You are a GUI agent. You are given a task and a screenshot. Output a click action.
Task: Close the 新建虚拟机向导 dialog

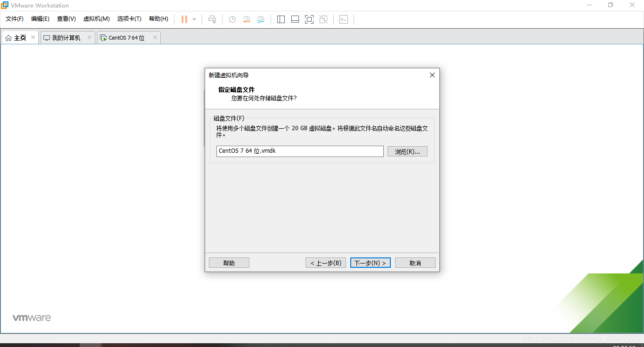tap(432, 75)
